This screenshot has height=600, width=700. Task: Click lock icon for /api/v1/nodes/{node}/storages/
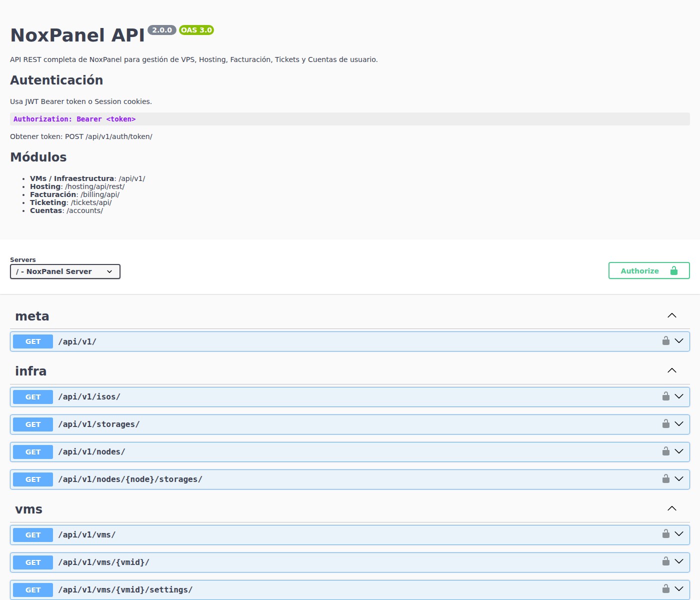665,479
